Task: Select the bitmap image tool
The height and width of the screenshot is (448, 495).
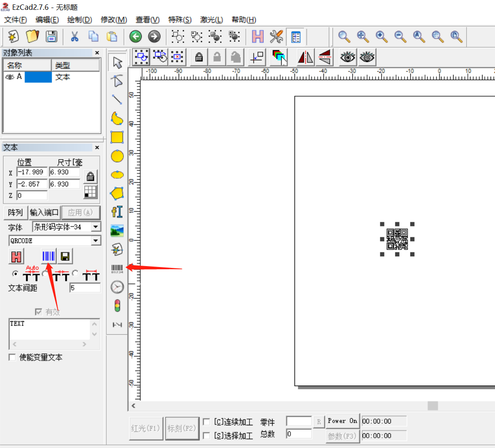Action: point(117,230)
